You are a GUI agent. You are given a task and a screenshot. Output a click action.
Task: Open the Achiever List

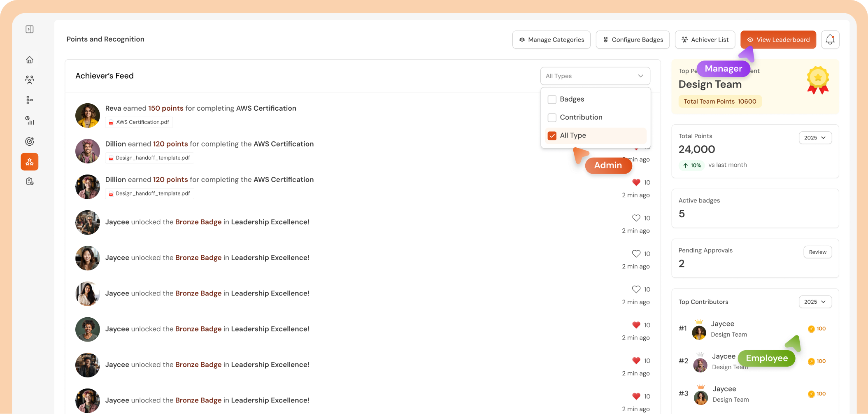tap(705, 40)
